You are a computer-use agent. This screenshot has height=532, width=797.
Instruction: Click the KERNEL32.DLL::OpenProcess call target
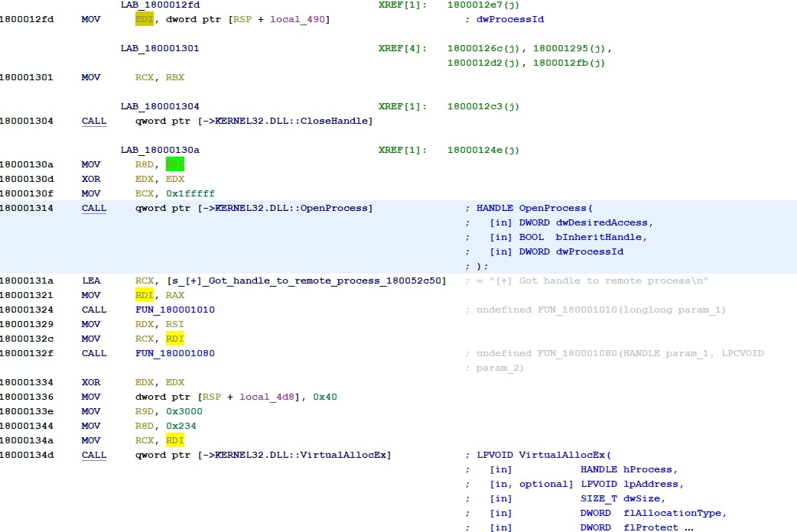(x=294, y=208)
